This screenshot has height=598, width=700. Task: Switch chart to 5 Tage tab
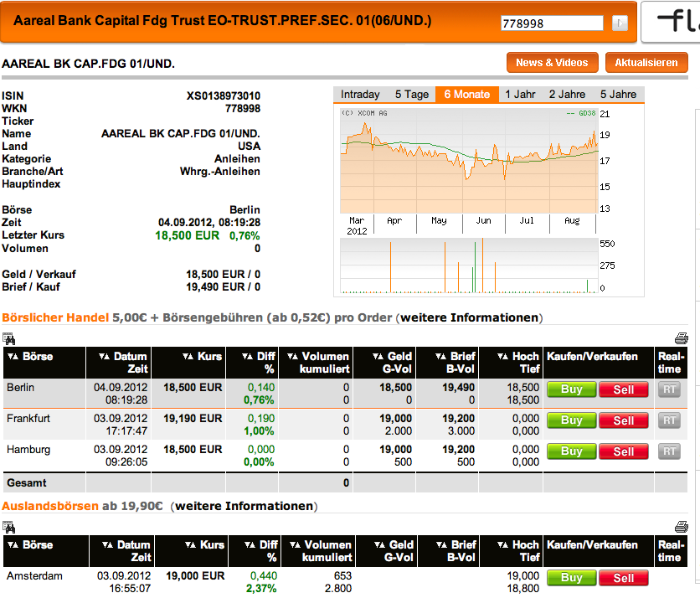[412, 95]
